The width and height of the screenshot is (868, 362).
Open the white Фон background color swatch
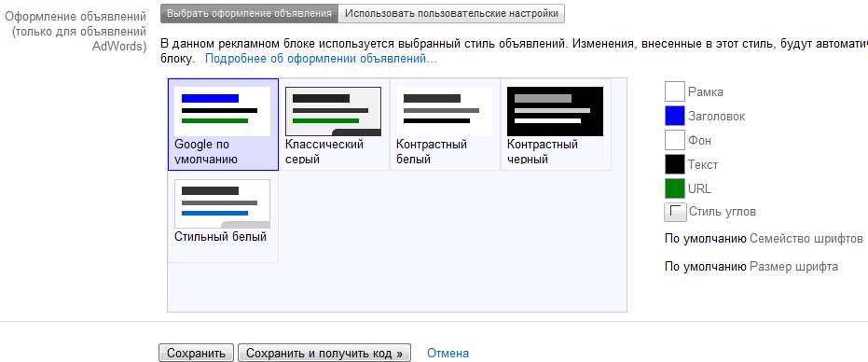pyautogui.click(x=675, y=140)
